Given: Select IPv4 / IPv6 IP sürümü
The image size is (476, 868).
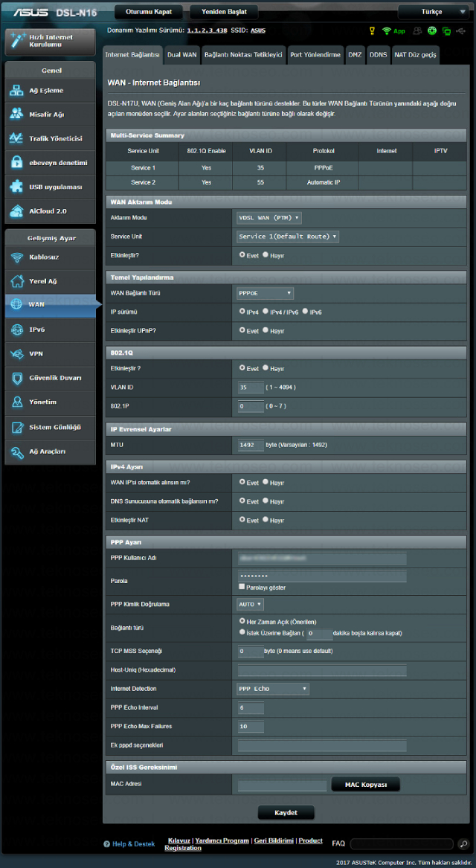Looking at the screenshot, I should coord(266,312).
